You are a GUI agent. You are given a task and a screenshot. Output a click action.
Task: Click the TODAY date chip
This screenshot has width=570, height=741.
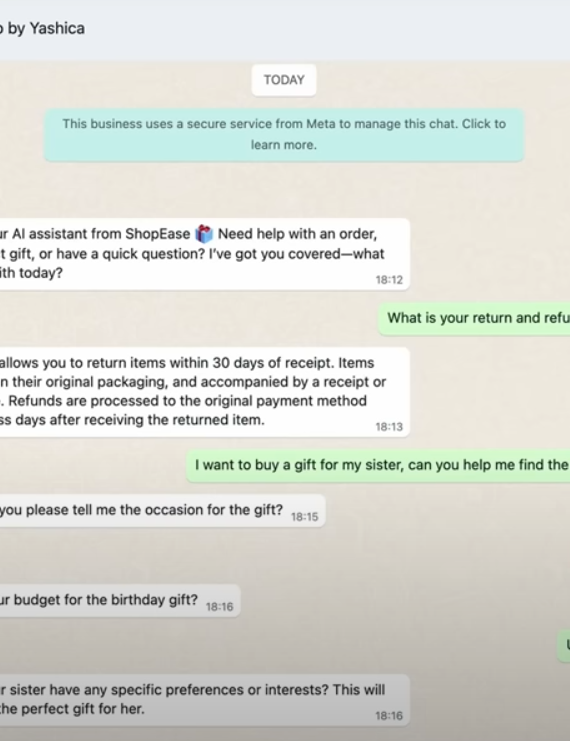(284, 80)
